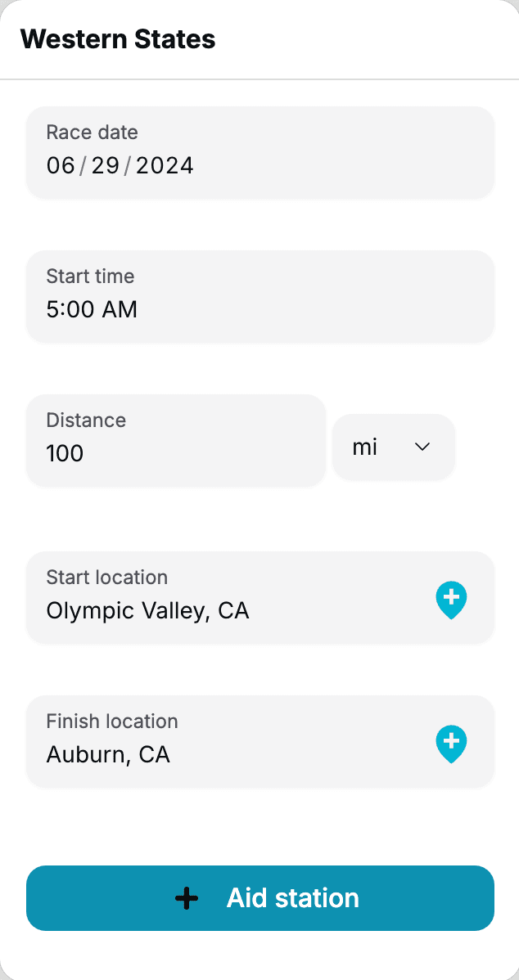Image resolution: width=519 pixels, height=980 pixels.
Task: Select the hour segment of Start time
Action: click(x=52, y=310)
